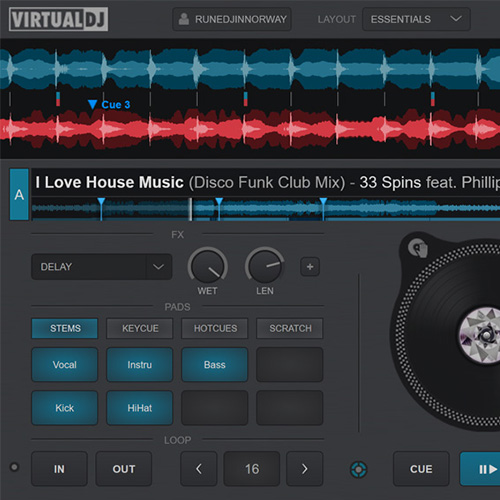The height and width of the screenshot is (500, 500).
Task: Click the FX plus button
Action: (x=310, y=267)
